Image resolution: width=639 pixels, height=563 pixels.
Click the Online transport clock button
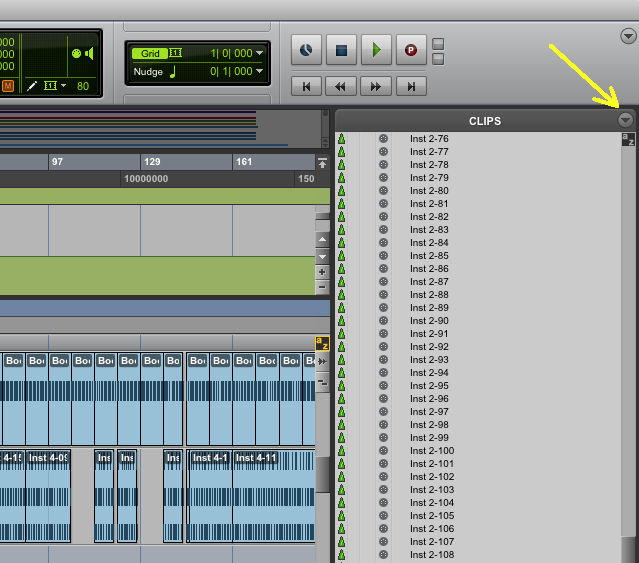[306, 50]
